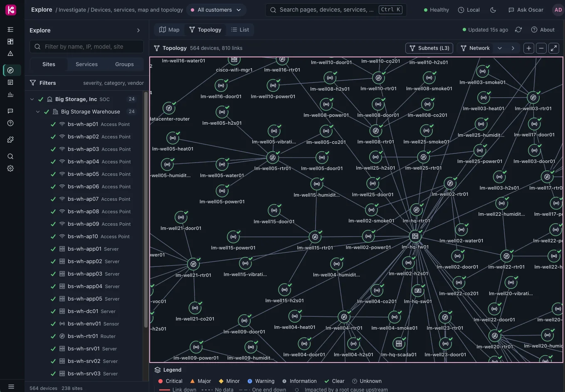Select the lm-hq-rtr01 router node
Image resolution: width=565 pixels, height=392 pixels.
pos(416,210)
